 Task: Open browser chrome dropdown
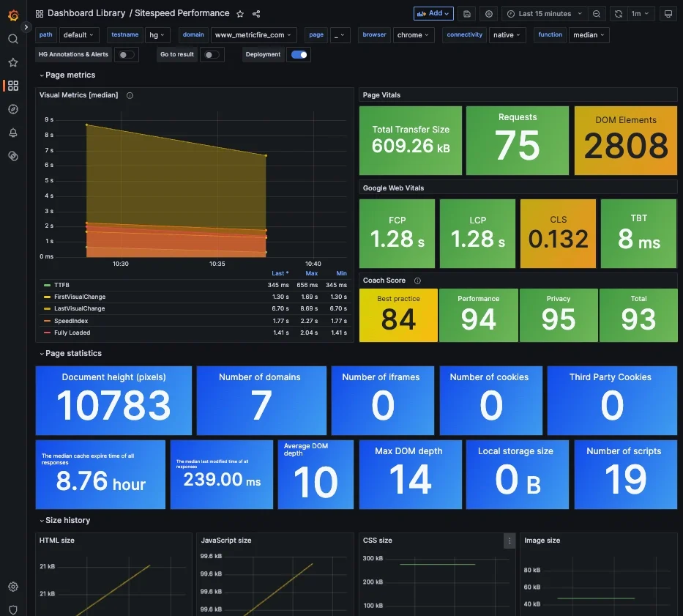(414, 35)
